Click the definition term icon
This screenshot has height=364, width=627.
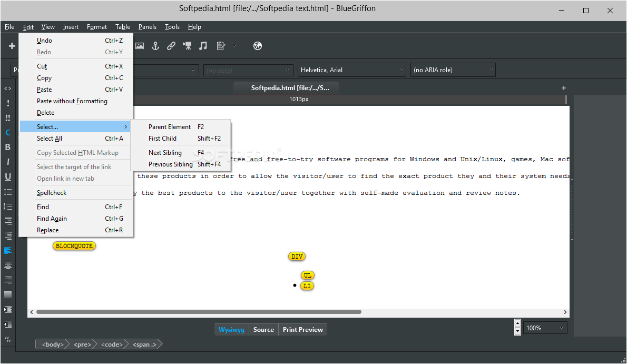tap(7, 221)
